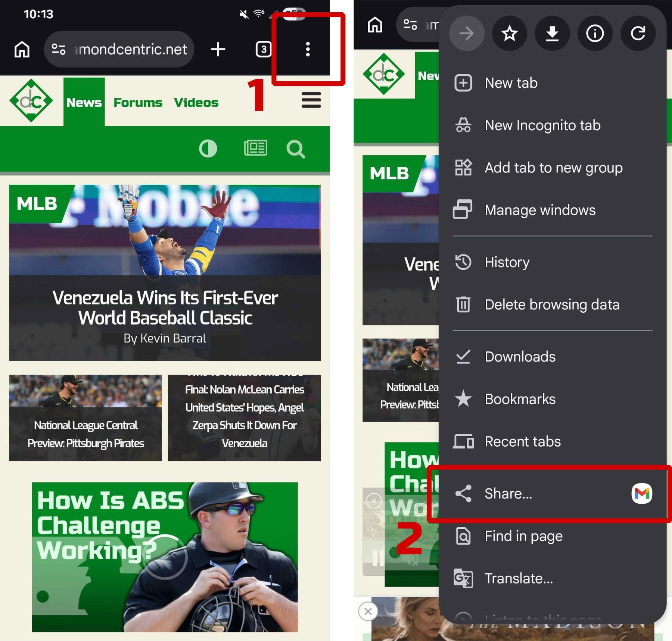The image size is (672, 641).
Task: Open the site search magnifier icon
Action: tap(295, 149)
